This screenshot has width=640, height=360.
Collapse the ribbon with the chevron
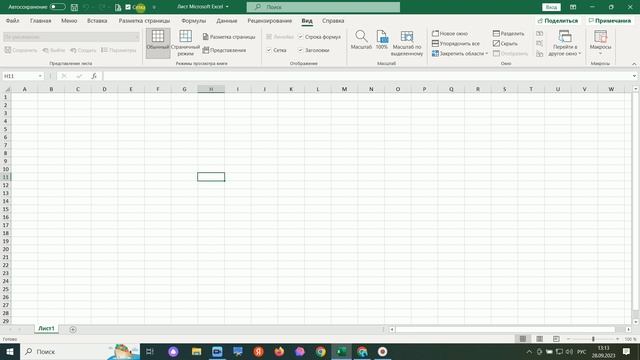(x=634, y=64)
